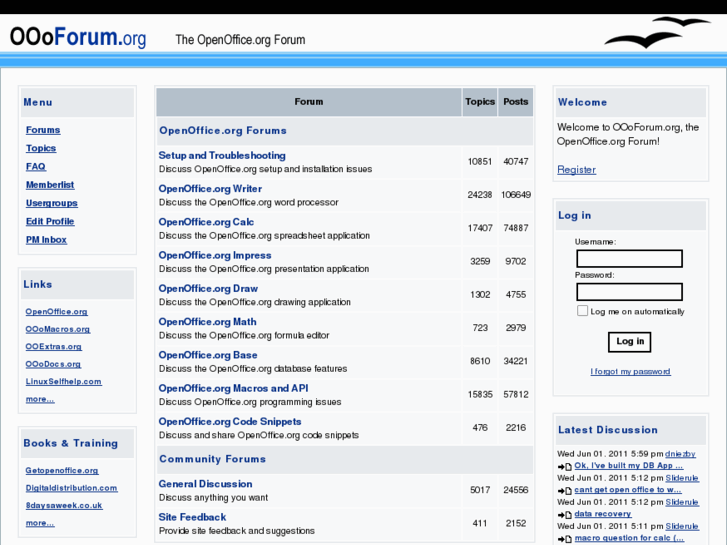Click OpenOffice.org Forums category heading

pos(223,131)
